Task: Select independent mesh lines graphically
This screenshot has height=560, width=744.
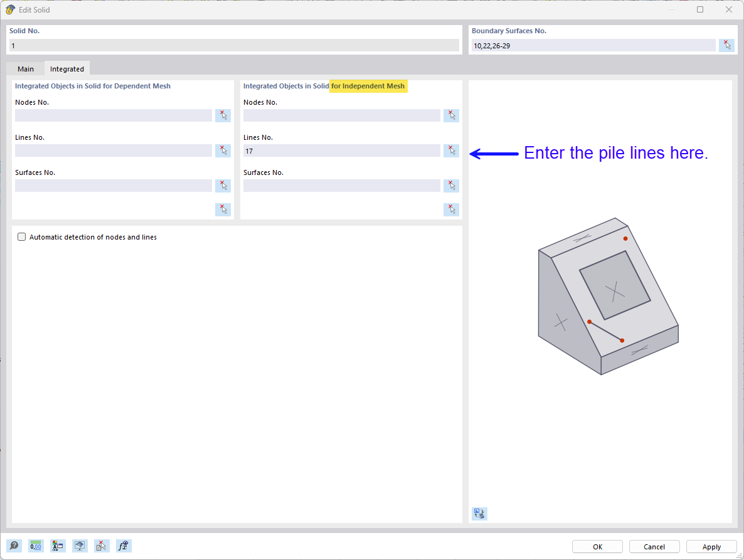Action: (451, 151)
